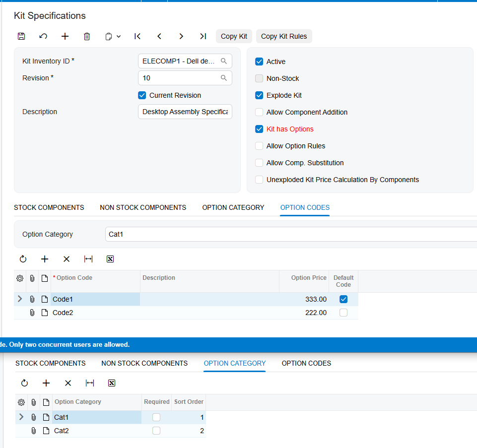
Task: Open the Kit Inventory ID lookup magnifier
Action: click(x=224, y=61)
